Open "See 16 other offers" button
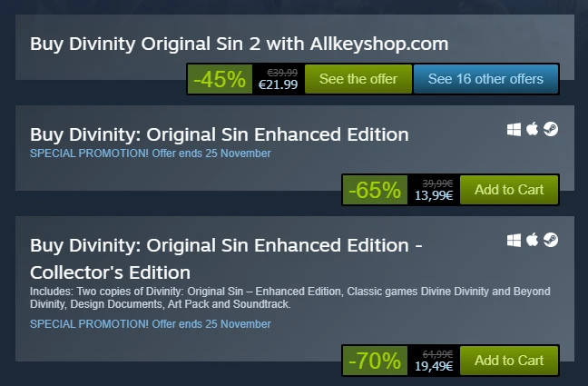Screen dimensions: 588x386 click(485, 79)
